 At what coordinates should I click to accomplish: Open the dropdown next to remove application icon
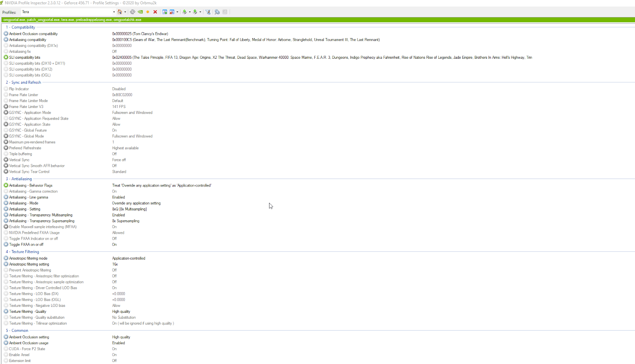[177, 12]
